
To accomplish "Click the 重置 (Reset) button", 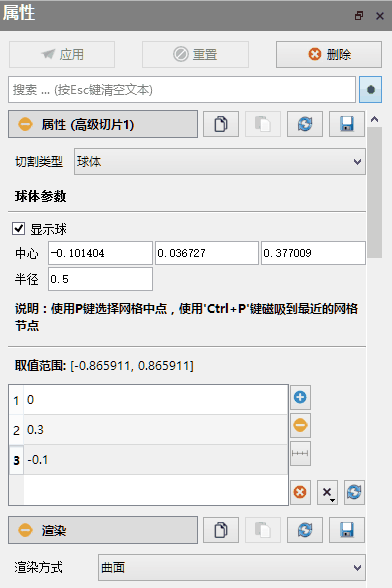I will [x=195, y=55].
